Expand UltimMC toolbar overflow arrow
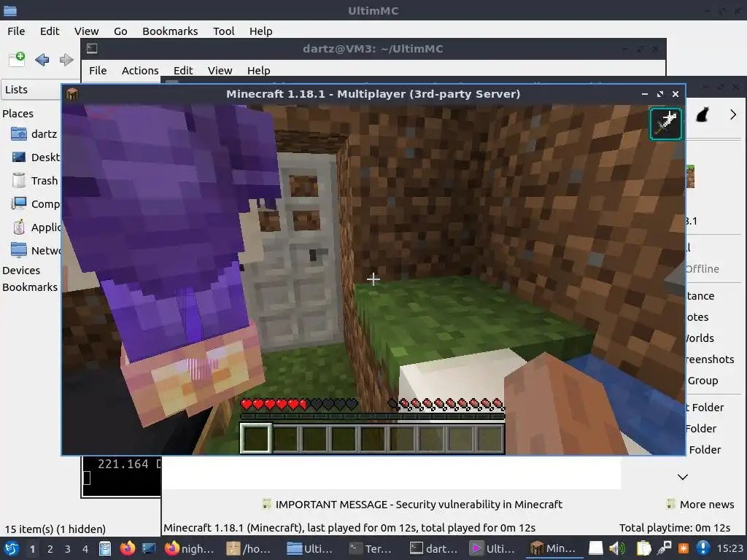The image size is (747, 560). (733, 114)
